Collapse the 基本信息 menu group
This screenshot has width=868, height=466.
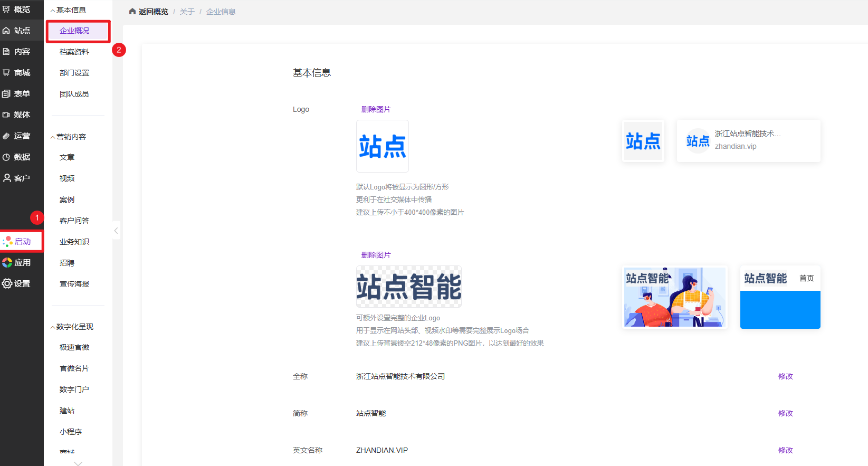[53, 11]
